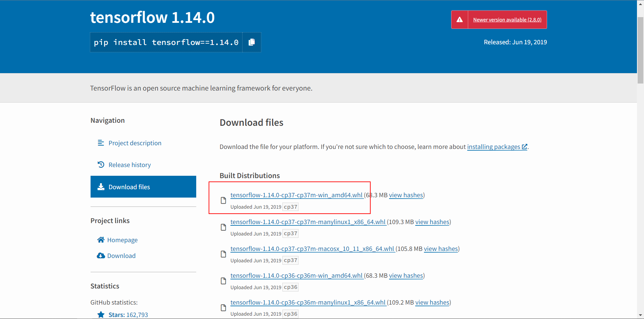Viewport: 644px width, 319px height.
Task: Click the star icon next to Stars count
Action: [x=101, y=314]
